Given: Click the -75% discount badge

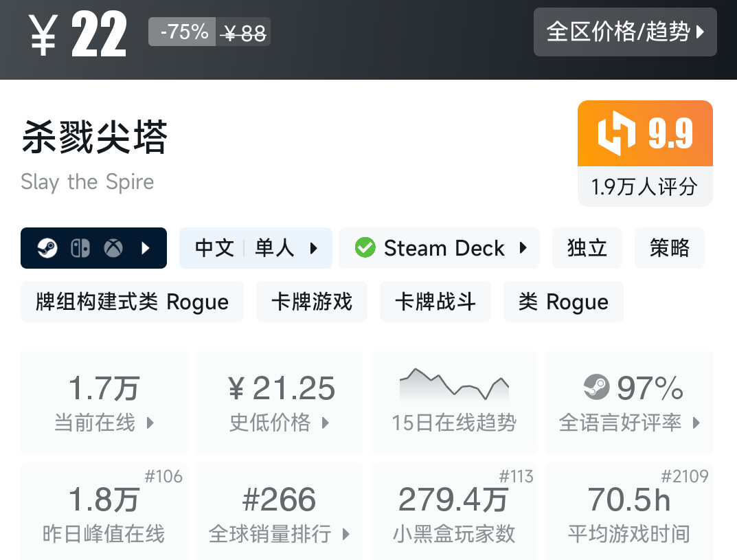Looking at the screenshot, I should [x=183, y=32].
